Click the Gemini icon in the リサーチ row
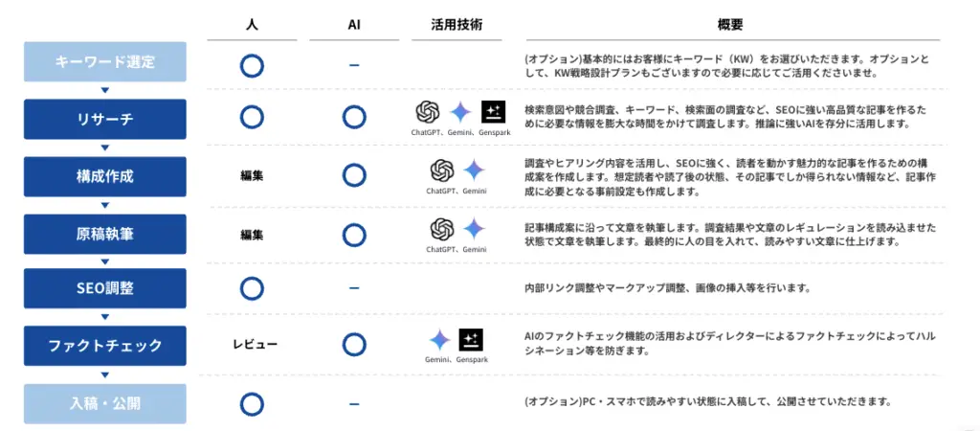Image resolution: width=980 pixels, height=431 pixels. click(460, 112)
